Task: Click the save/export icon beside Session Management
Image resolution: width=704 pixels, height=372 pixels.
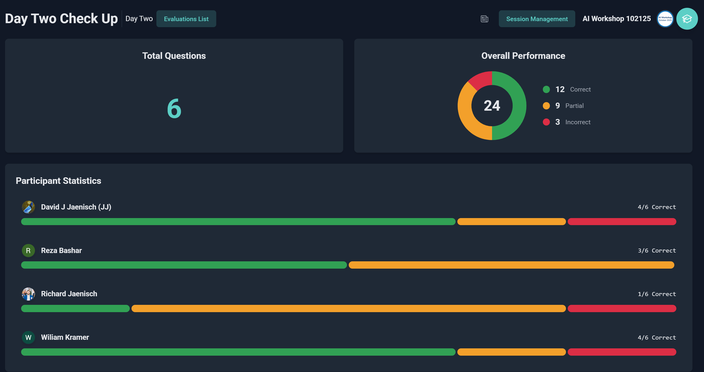Action: (484, 19)
